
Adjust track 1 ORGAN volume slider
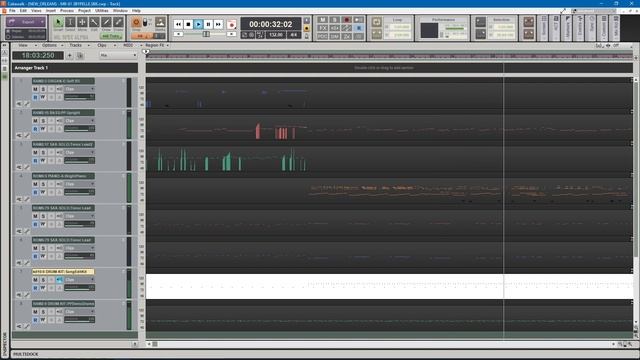(x=79, y=97)
